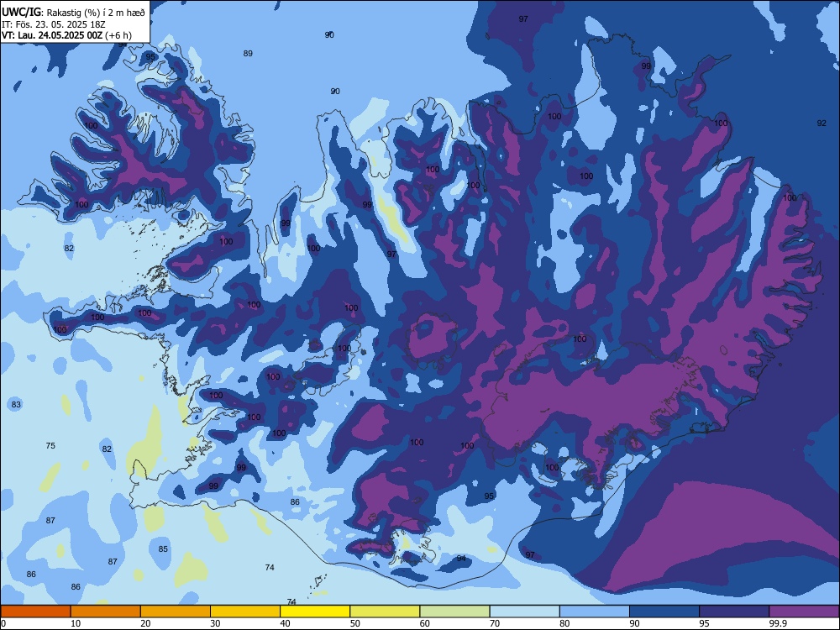The width and height of the screenshot is (840, 630).
Task: Select the light green 60–70 legend swatch
Action: tap(454, 612)
